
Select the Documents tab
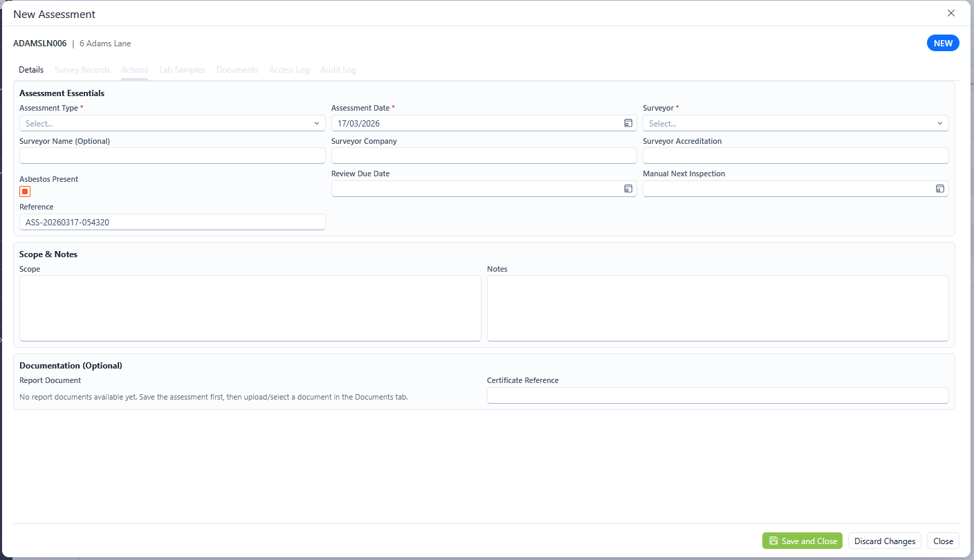(237, 70)
